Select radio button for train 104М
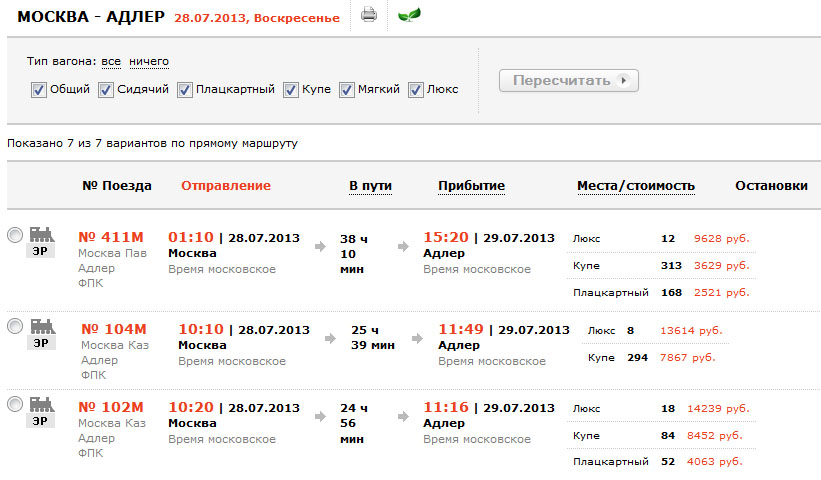This screenshot has width=821, height=480. pos(14,326)
